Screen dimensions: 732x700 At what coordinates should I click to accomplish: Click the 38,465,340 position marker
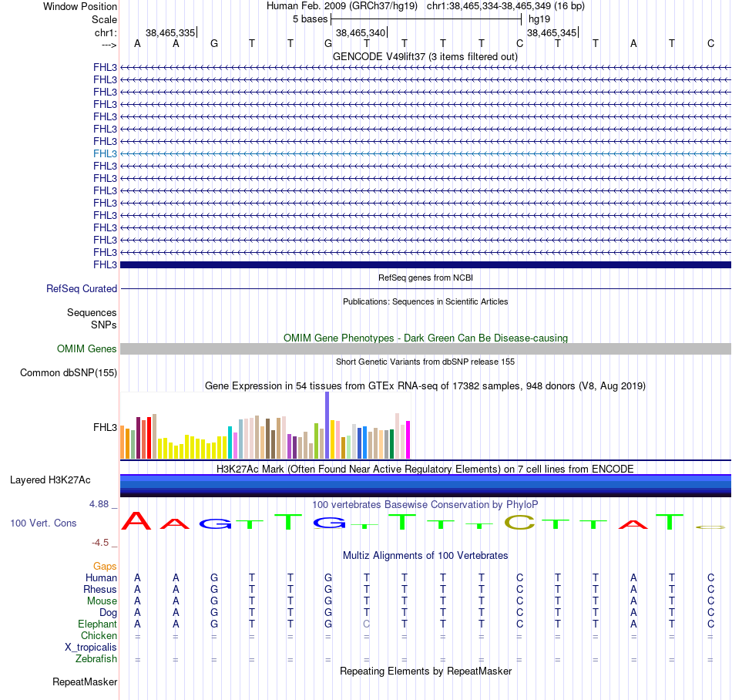[361, 32]
